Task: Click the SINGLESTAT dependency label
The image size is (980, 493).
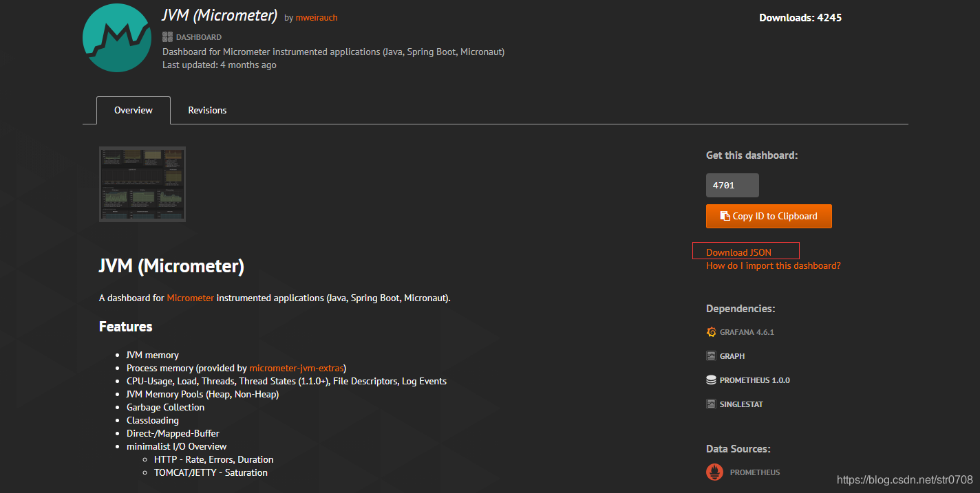Action: click(741, 404)
